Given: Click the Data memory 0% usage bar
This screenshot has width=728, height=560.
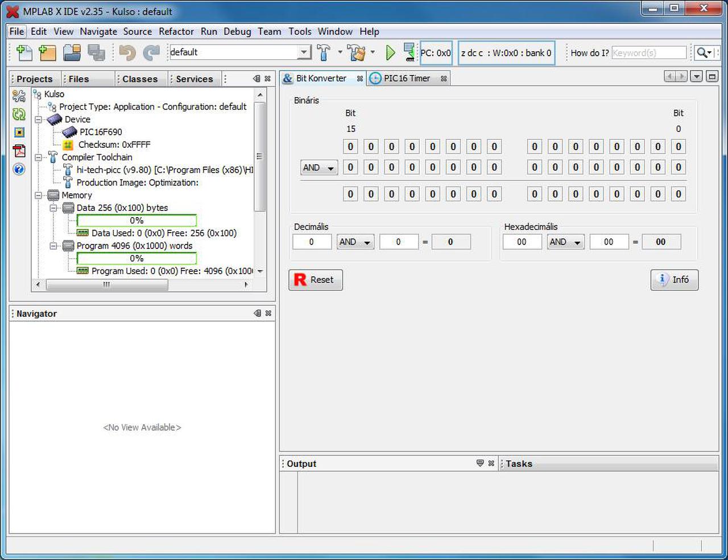Looking at the screenshot, I should (x=136, y=221).
